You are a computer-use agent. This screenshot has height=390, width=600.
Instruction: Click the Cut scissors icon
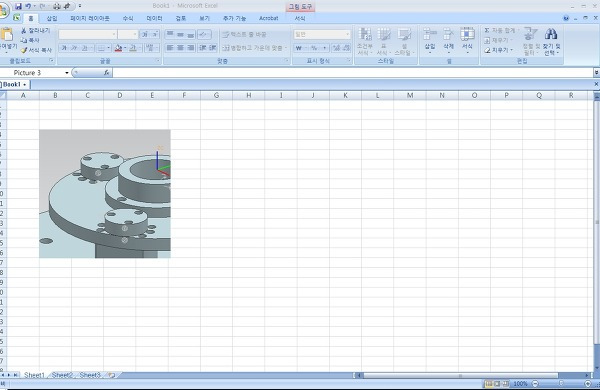24,30
